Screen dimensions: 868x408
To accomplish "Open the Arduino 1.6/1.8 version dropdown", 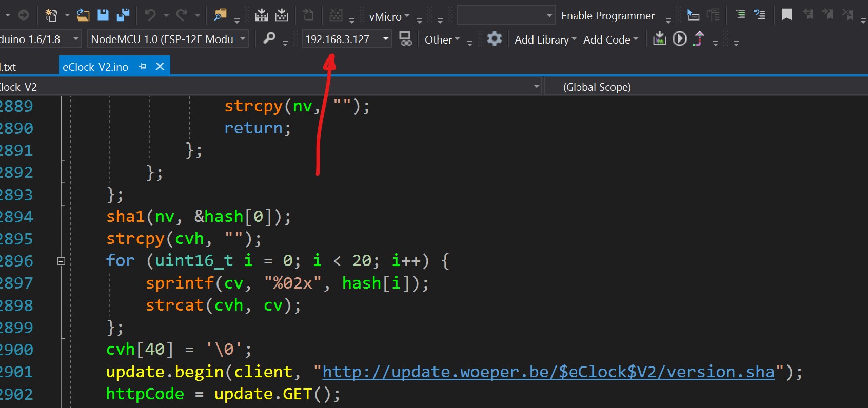I will pyautogui.click(x=76, y=39).
